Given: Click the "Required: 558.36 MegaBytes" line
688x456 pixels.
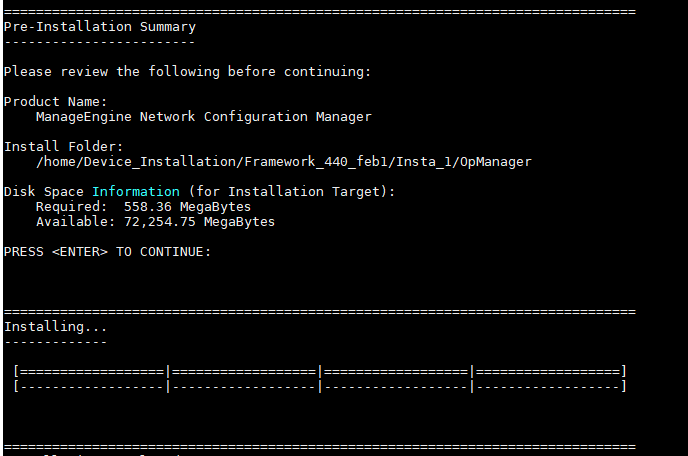Looking at the screenshot, I should [143, 207].
